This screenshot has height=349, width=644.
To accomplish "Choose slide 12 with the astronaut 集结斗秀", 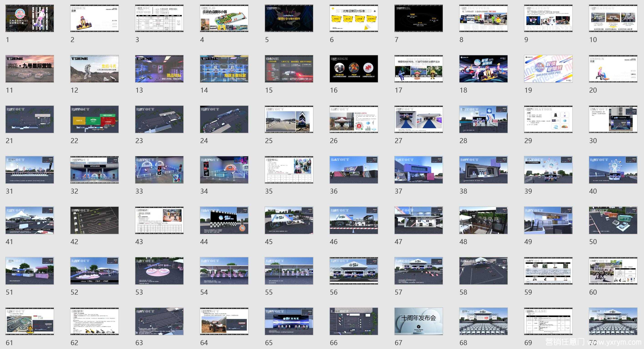I will (94, 69).
